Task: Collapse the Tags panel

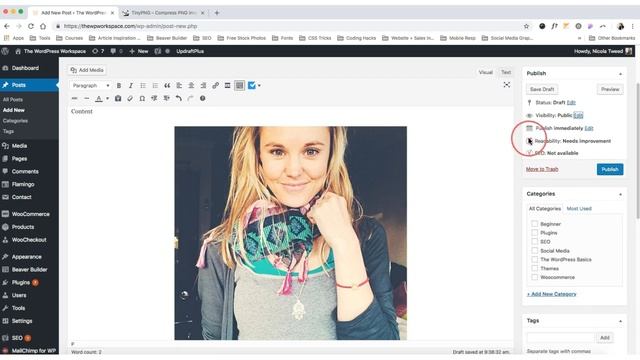Action: [x=620, y=321]
